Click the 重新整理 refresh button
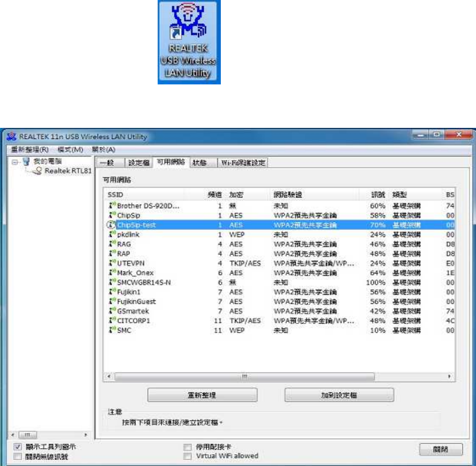The image size is (476, 466). [x=202, y=395]
